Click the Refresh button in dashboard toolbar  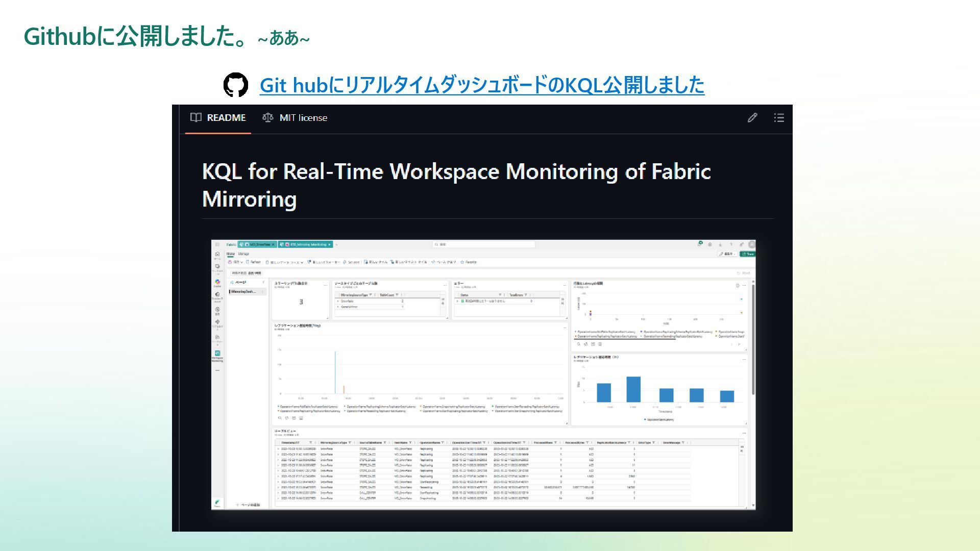pyautogui.click(x=253, y=262)
